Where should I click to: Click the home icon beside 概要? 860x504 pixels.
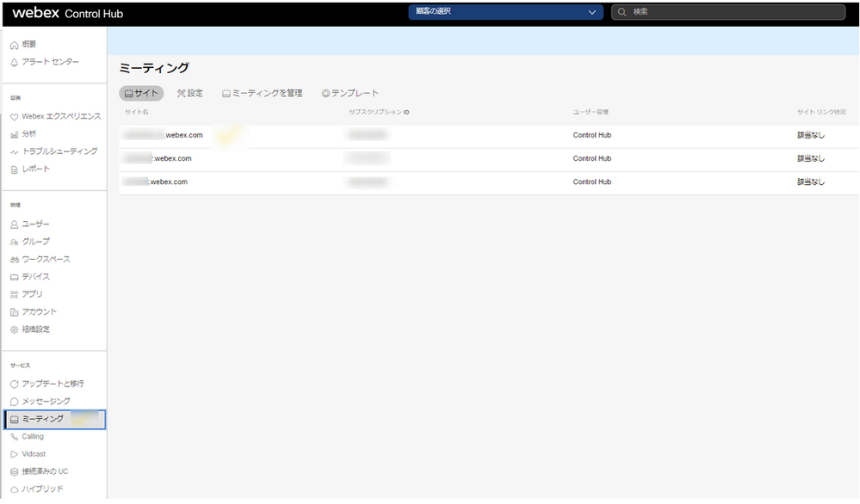[x=15, y=45]
